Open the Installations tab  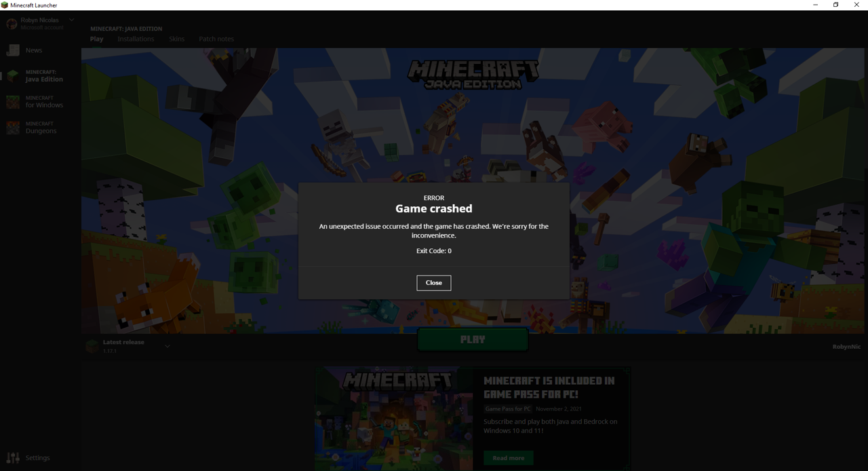click(x=136, y=39)
